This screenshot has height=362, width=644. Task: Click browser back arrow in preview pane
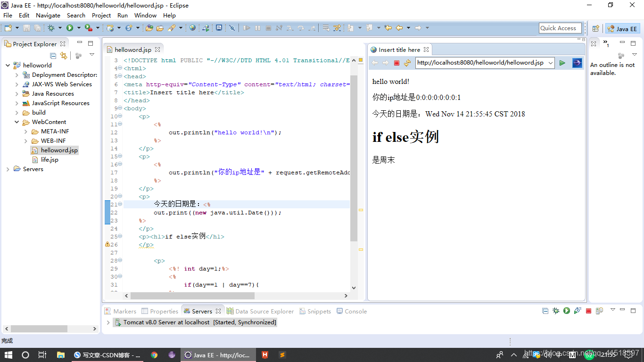point(375,63)
